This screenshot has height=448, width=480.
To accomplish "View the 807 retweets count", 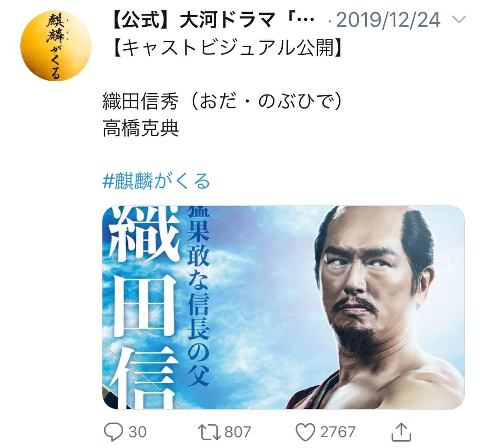I will click(238, 432).
